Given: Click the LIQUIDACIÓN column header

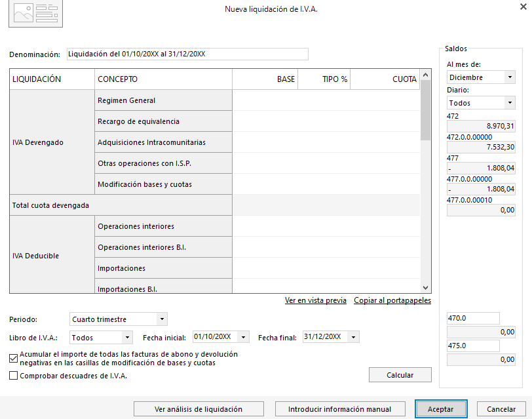Looking at the screenshot, I should pos(52,79).
